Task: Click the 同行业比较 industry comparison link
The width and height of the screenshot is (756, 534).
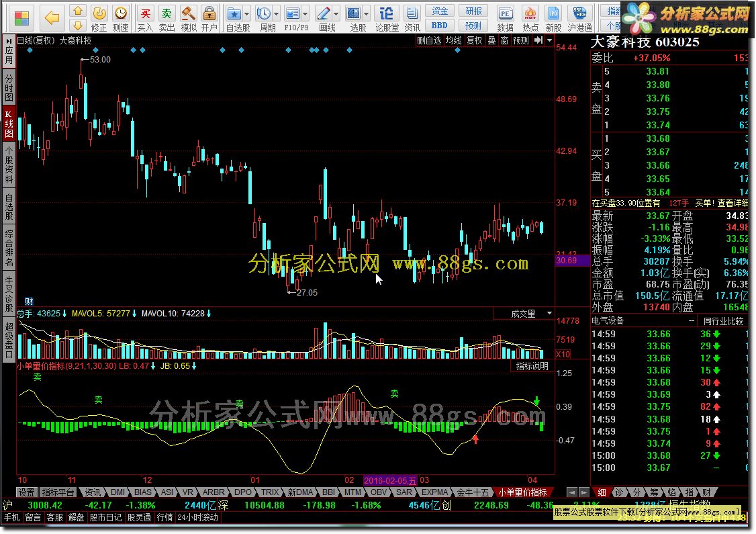Action: coord(723,321)
